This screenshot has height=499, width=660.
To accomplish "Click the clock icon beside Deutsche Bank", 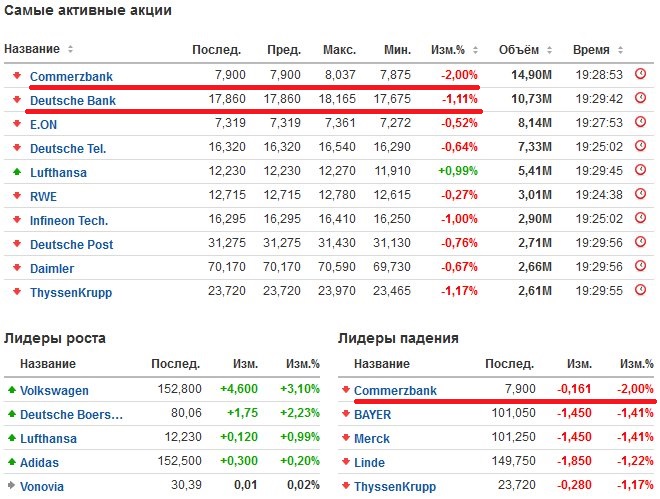I will 641,99.
